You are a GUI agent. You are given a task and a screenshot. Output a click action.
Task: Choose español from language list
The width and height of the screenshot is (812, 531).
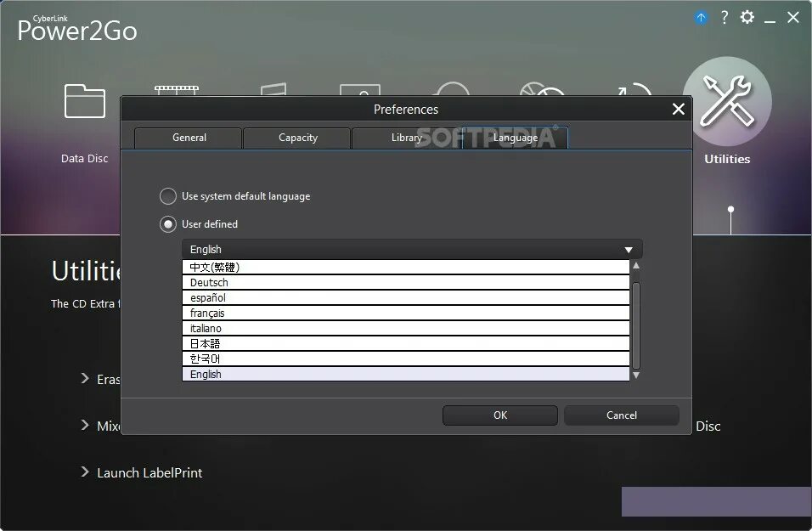(x=405, y=298)
